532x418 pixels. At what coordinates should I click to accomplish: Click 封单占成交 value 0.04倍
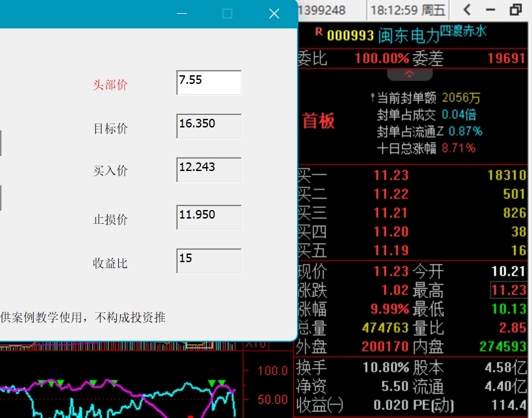[x=459, y=115]
